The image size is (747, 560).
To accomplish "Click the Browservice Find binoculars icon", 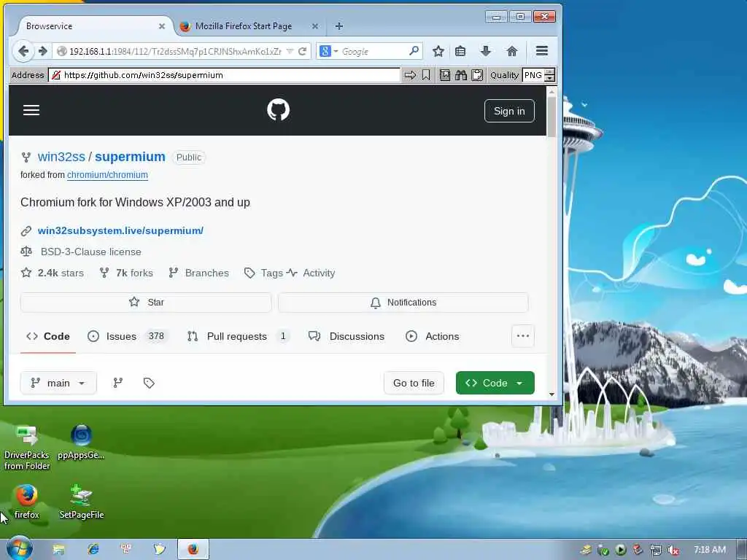I will [x=461, y=75].
